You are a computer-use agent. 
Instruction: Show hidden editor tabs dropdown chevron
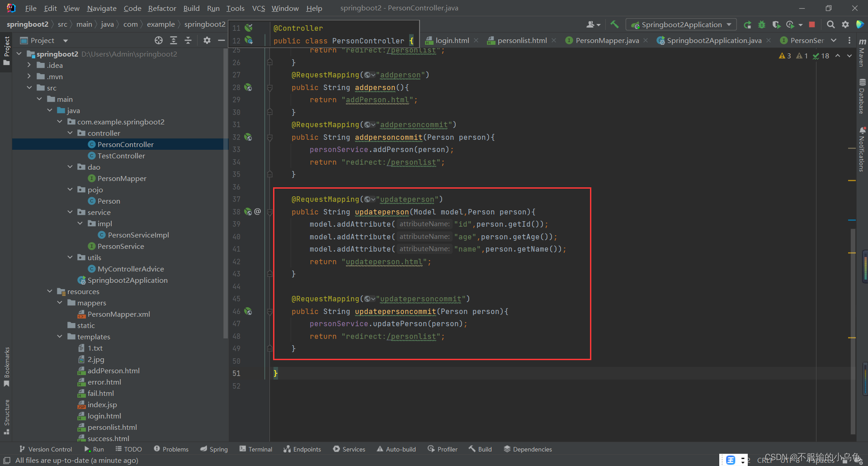tap(834, 40)
